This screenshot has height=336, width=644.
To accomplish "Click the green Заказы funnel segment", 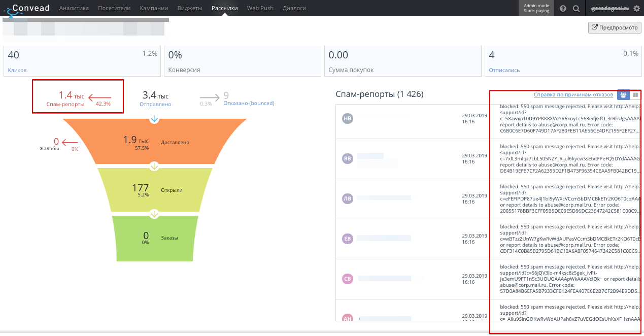I will 155,238.
